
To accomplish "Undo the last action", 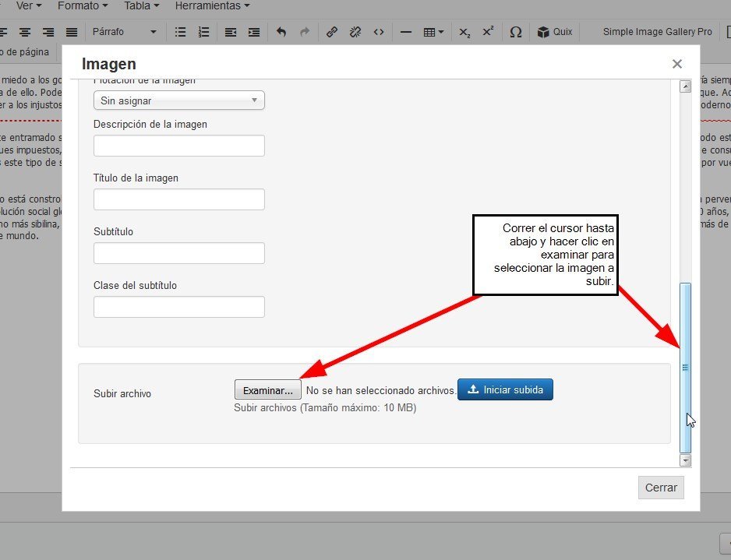I will coord(281,32).
